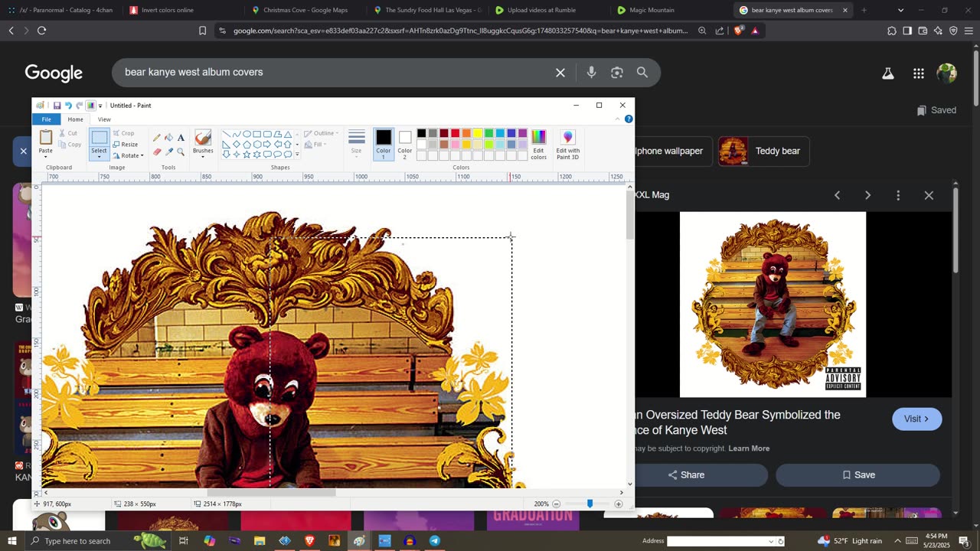Close the image preview panel
Image resolution: width=980 pixels, height=551 pixels.
929,195
